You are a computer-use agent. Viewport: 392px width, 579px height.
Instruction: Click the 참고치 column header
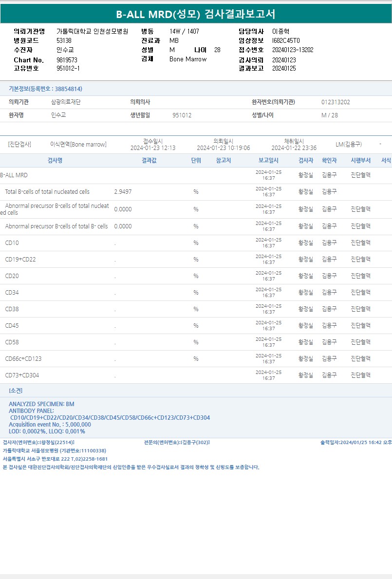click(x=224, y=161)
